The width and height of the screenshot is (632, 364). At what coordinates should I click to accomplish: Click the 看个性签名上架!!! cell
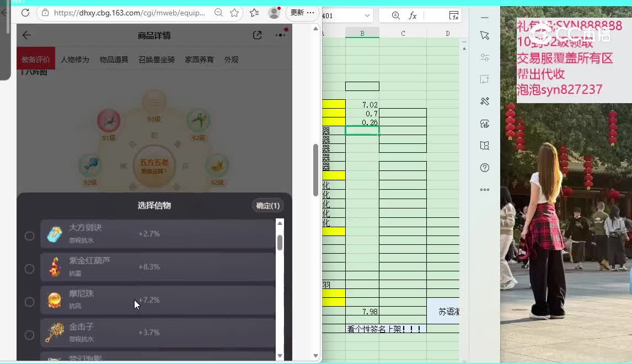(384, 329)
